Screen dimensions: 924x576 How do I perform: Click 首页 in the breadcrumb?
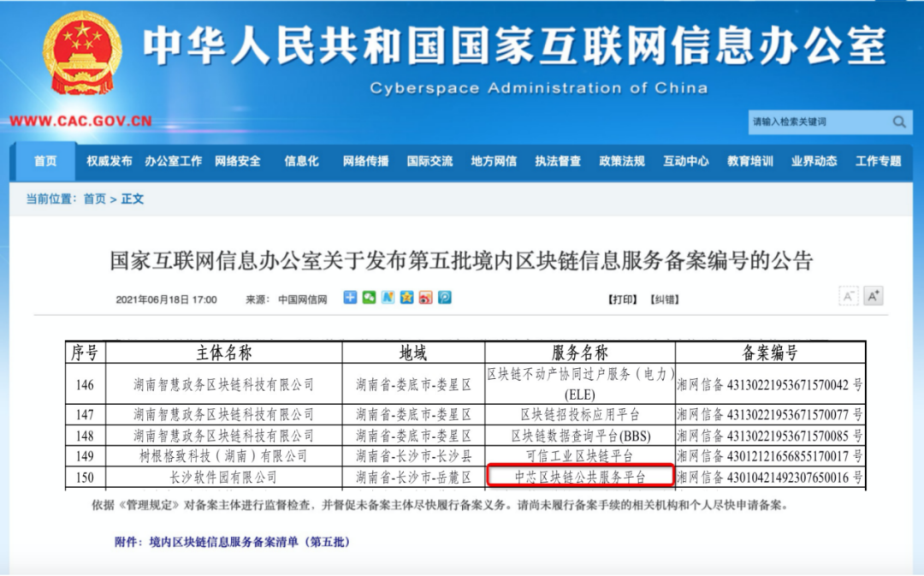(x=95, y=199)
